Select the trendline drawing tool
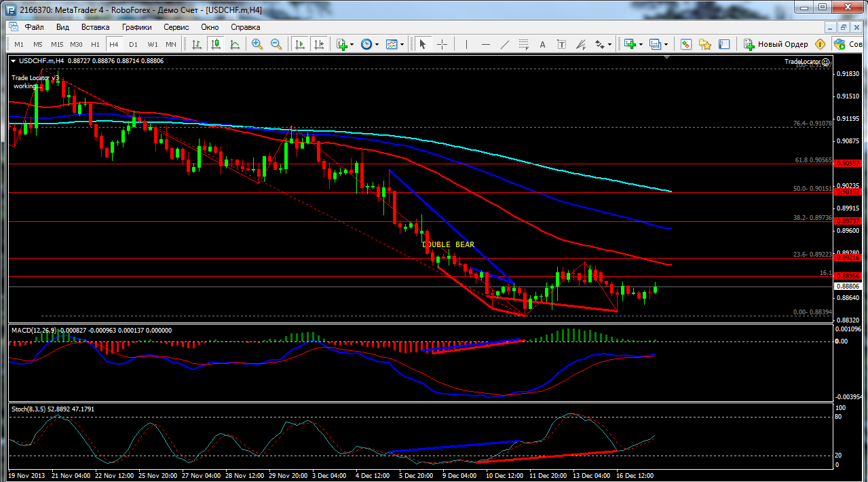The height and width of the screenshot is (482, 868). (x=504, y=44)
